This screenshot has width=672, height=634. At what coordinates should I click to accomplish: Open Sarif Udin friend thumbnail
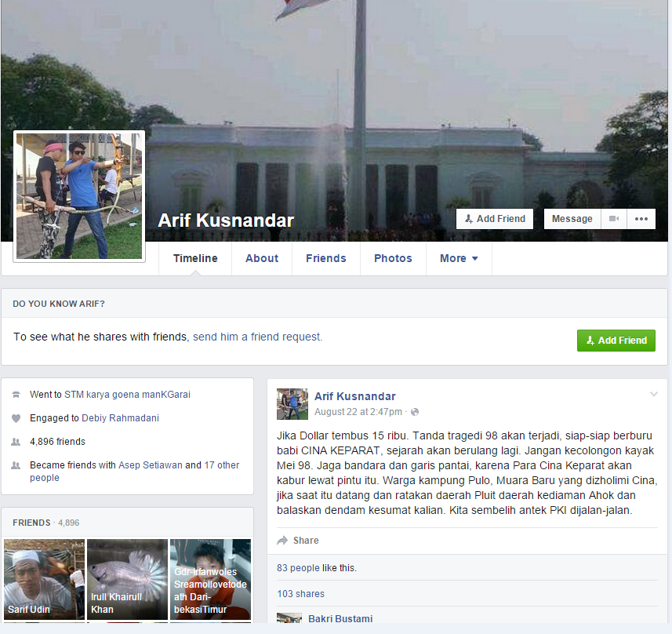pos(44,579)
